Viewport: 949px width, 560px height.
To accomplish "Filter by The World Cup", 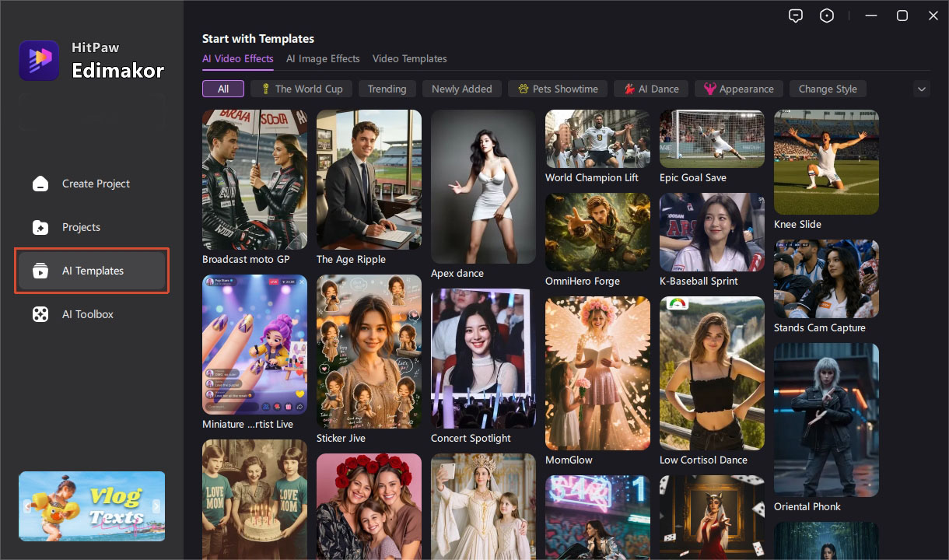I will pyautogui.click(x=301, y=89).
